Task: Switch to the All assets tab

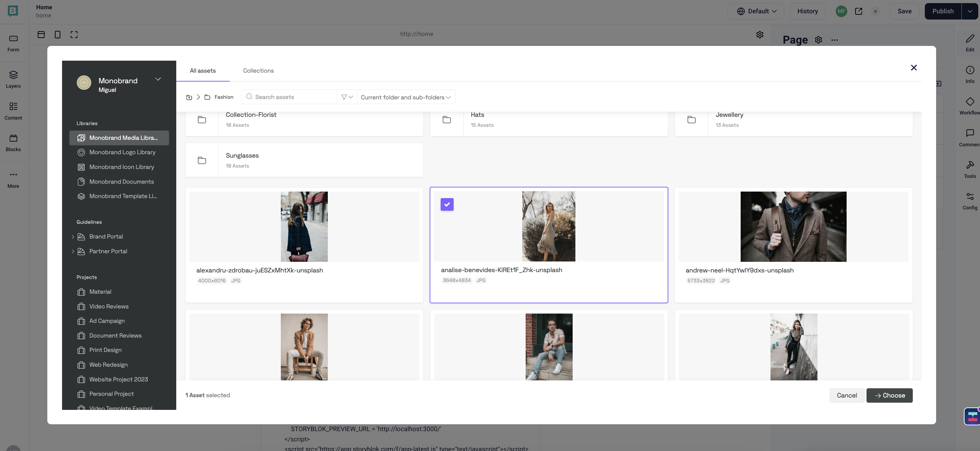Action: click(203, 71)
